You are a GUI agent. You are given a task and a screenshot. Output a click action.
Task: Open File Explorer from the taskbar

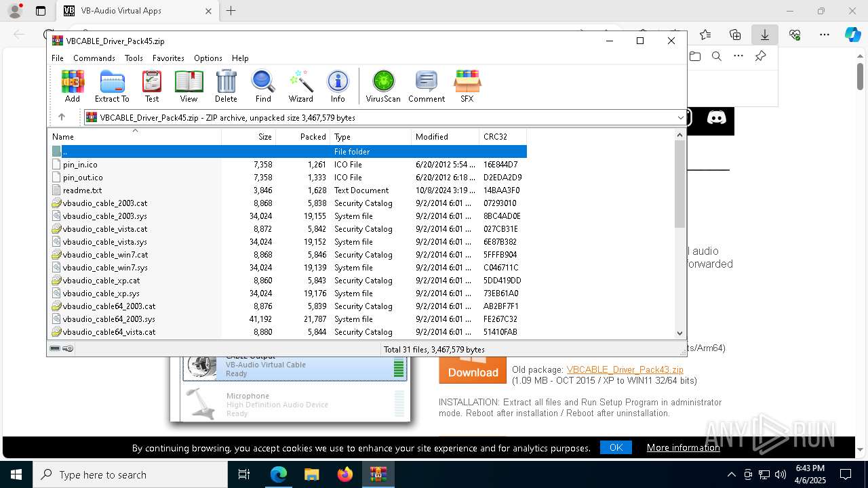pyautogui.click(x=312, y=474)
